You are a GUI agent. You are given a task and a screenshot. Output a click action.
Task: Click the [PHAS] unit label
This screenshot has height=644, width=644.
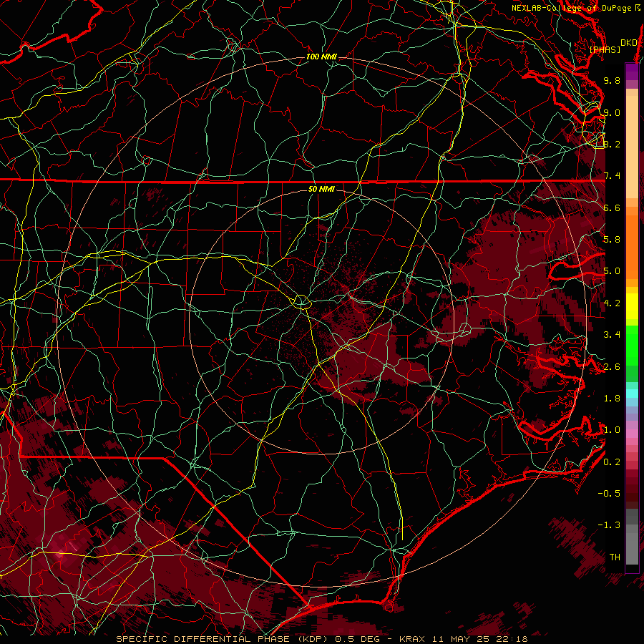point(605,49)
